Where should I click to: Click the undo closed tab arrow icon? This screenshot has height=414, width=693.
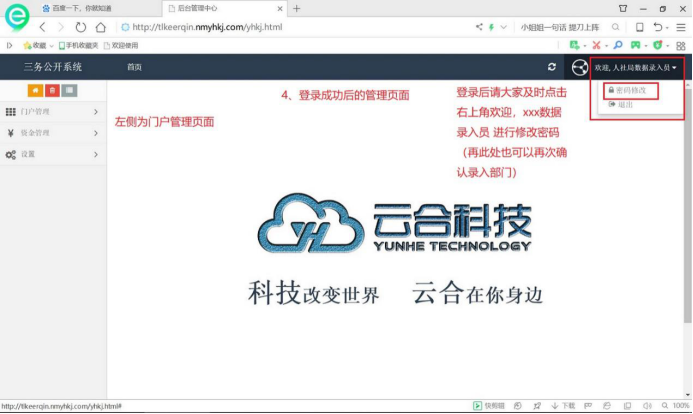(658, 27)
